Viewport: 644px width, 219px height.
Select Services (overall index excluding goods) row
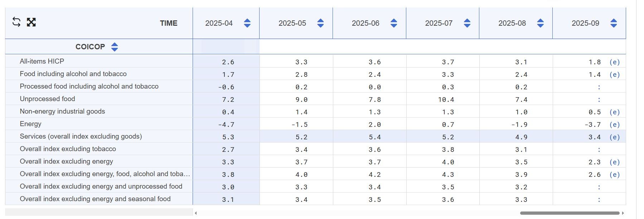[x=81, y=136]
